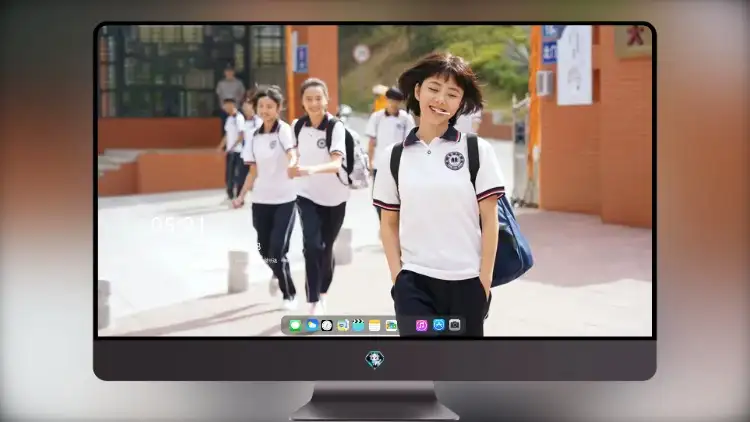The height and width of the screenshot is (422, 750).
Task: Open the clapperboard video app in dock
Action: click(358, 325)
